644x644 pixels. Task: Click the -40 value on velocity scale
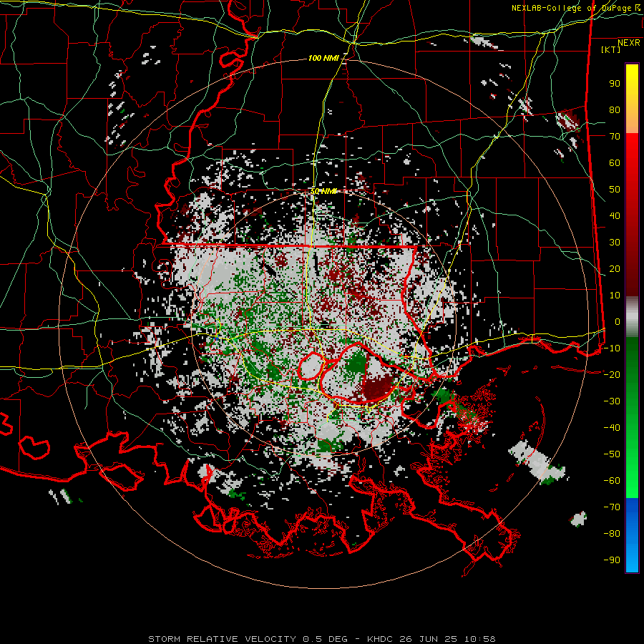tap(612, 428)
